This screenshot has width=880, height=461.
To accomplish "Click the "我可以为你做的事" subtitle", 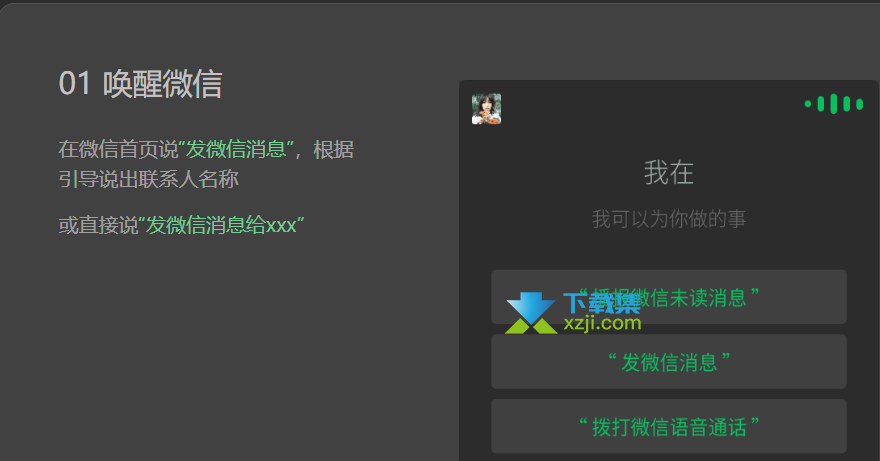I will click(x=668, y=219).
